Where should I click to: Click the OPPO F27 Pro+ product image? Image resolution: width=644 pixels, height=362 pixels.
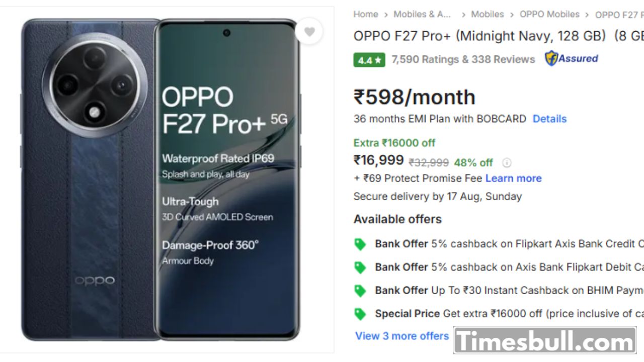[x=161, y=179]
